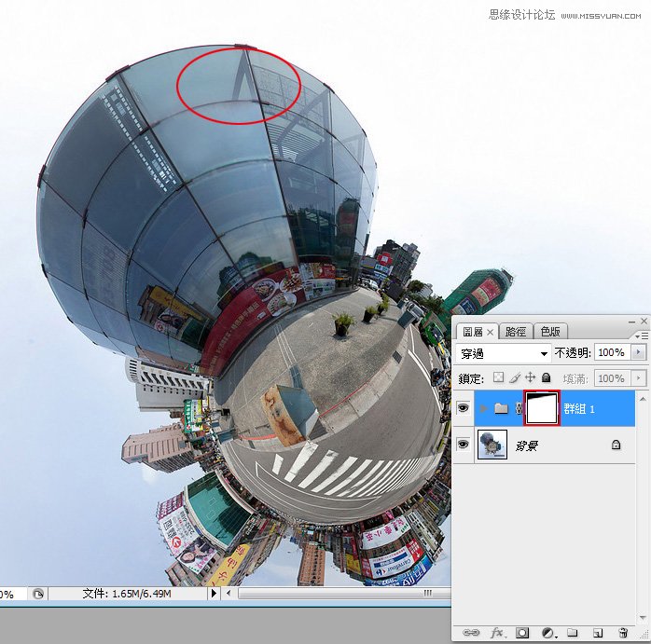This screenshot has width=651, height=644.
Task: Open status bar info arrow menu
Action: click(x=214, y=593)
